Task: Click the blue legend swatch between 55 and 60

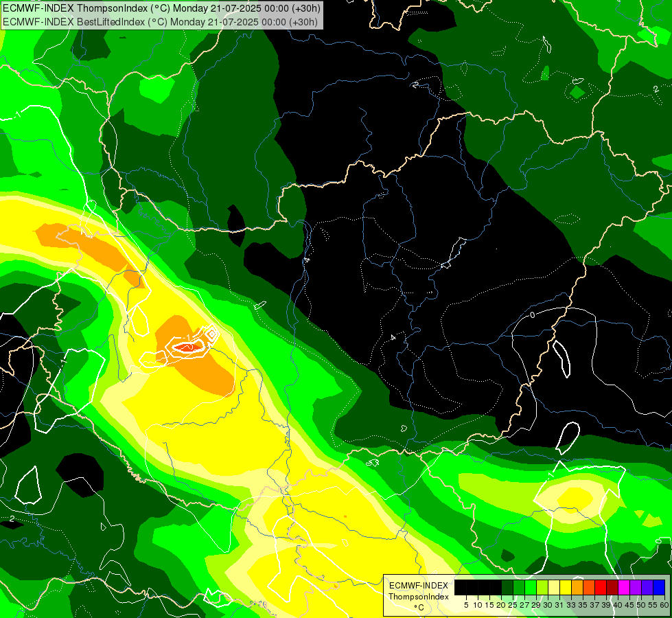Action: click(658, 587)
